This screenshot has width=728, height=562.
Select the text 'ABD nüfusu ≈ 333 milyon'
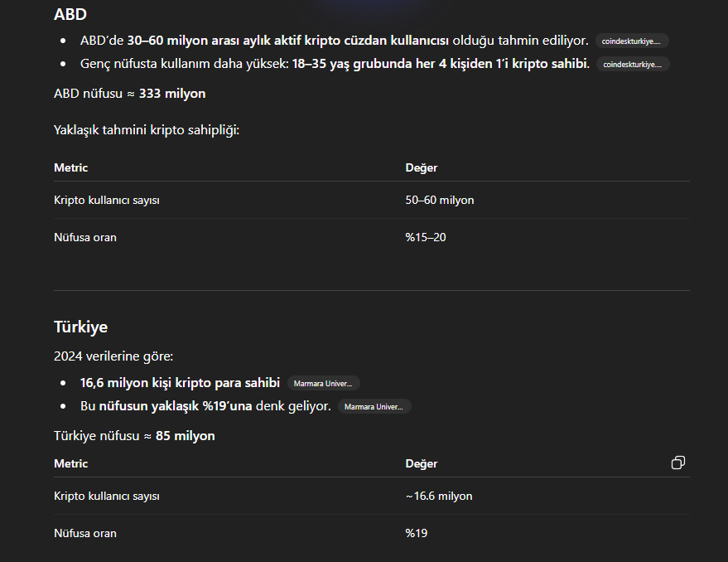tap(129, 94)
